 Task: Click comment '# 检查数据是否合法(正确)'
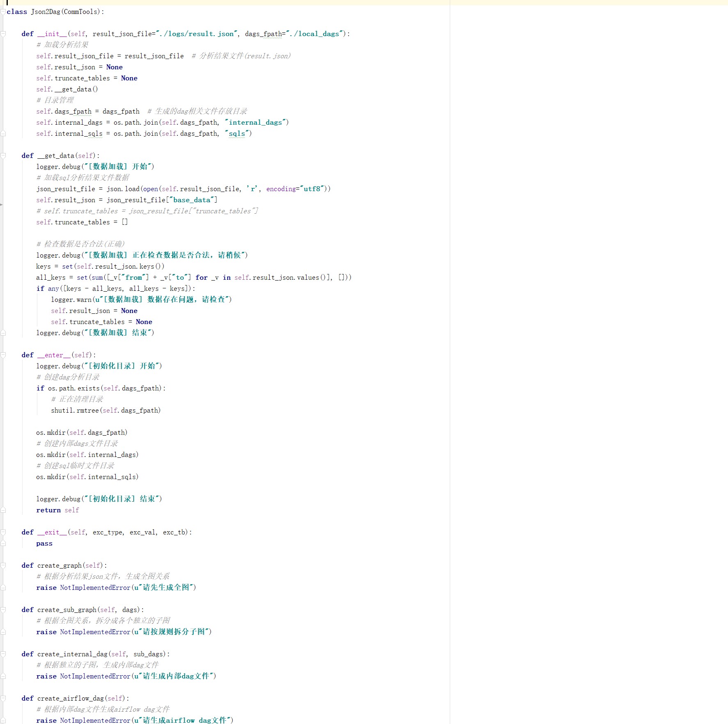[x=80, y=244]
